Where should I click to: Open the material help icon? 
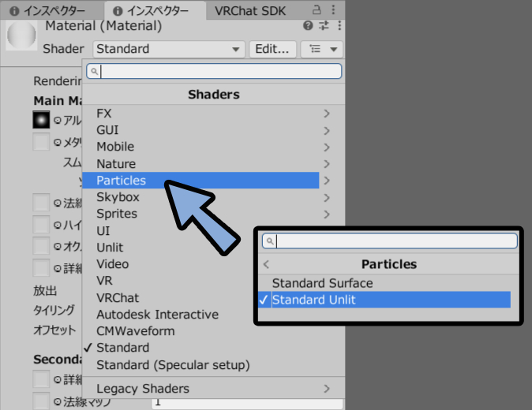(x=308, y=26)
